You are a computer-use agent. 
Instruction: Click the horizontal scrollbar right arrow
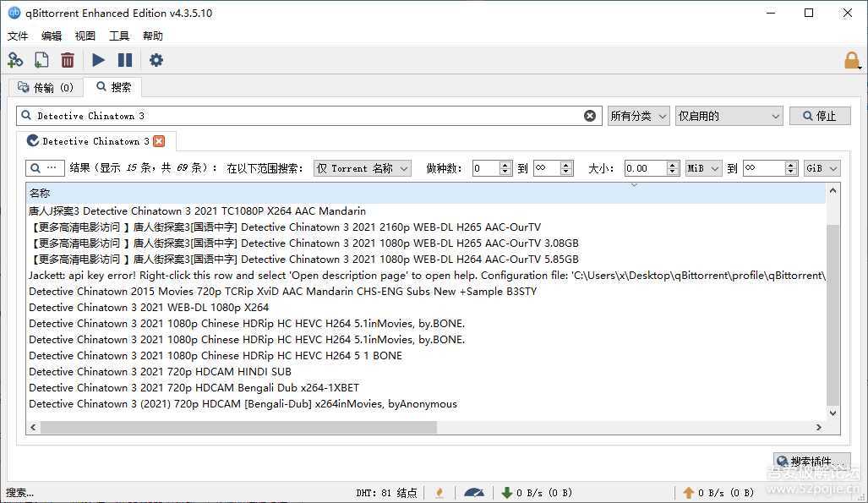pyautogui.click(x=819, y=427)
